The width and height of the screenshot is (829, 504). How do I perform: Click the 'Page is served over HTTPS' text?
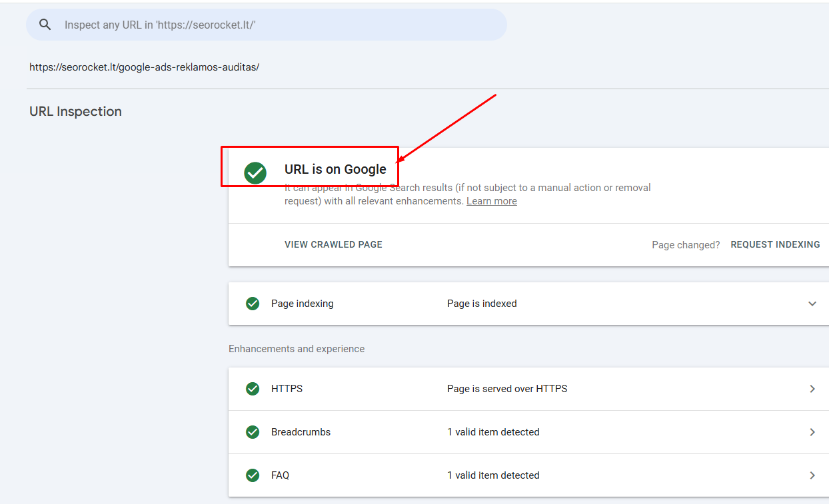507,389
